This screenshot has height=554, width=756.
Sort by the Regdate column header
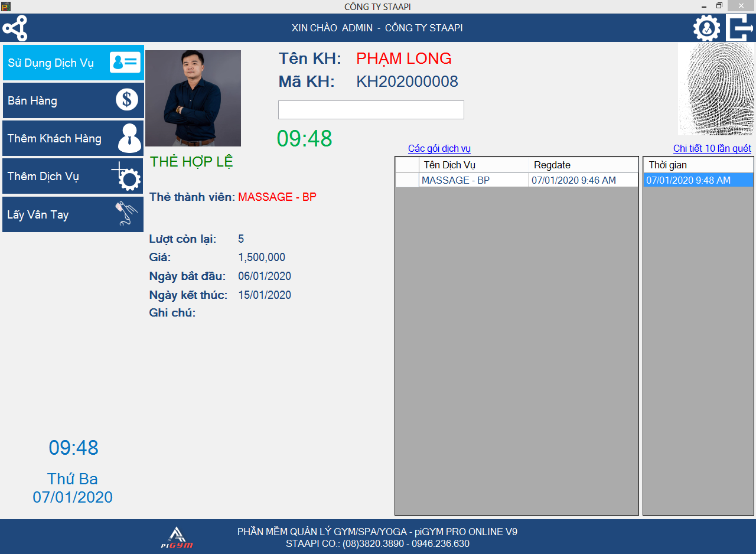(582, 165)
